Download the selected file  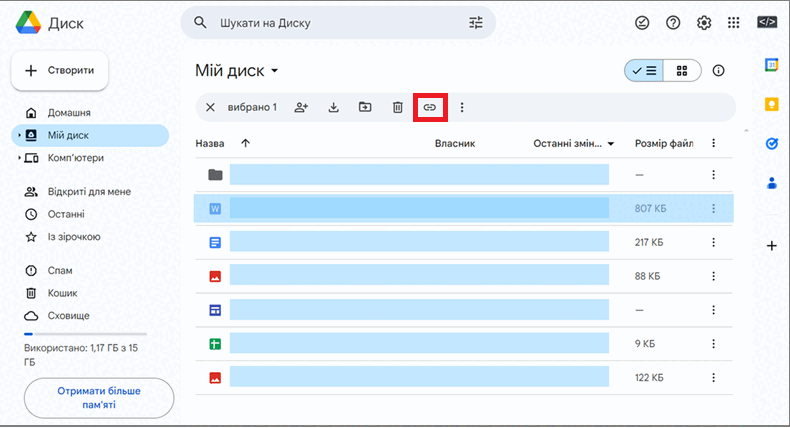[334, 107]
